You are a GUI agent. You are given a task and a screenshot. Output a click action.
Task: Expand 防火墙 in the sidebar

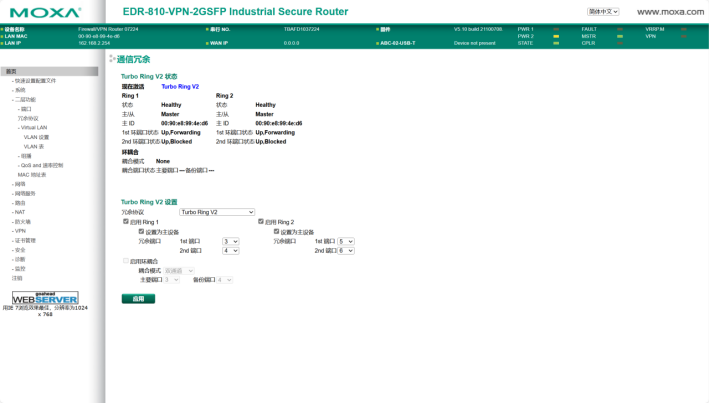[x=22, y=222]
